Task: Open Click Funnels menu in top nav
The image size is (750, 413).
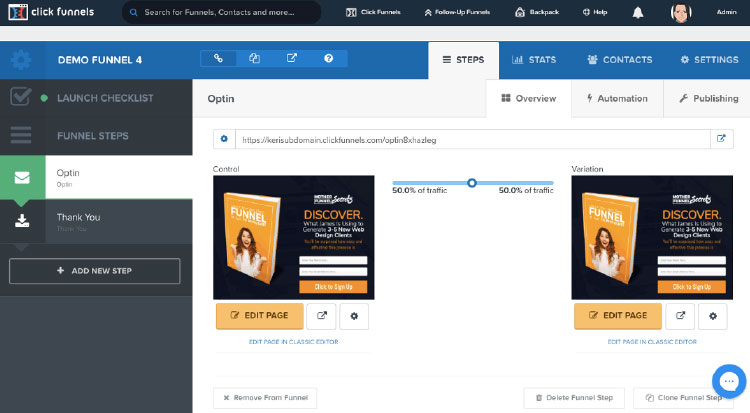Action: [374, 12]
